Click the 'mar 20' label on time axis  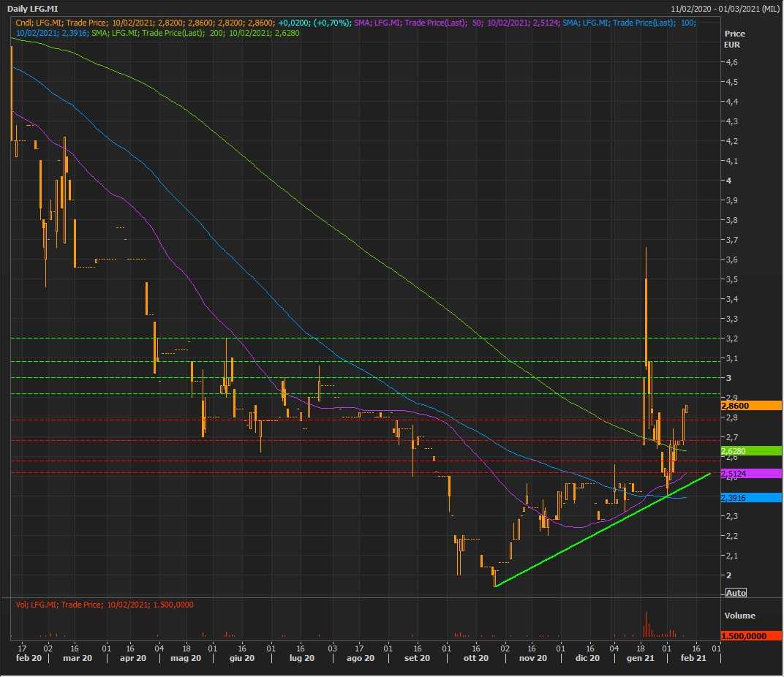point(78,658)
